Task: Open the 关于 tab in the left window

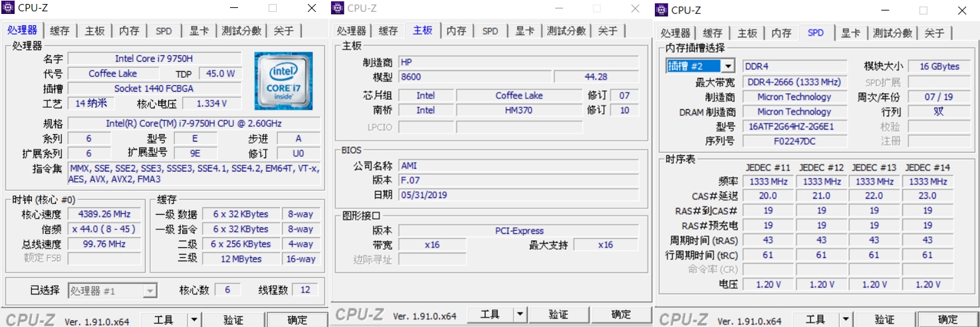Action: [x=283, y=31]
